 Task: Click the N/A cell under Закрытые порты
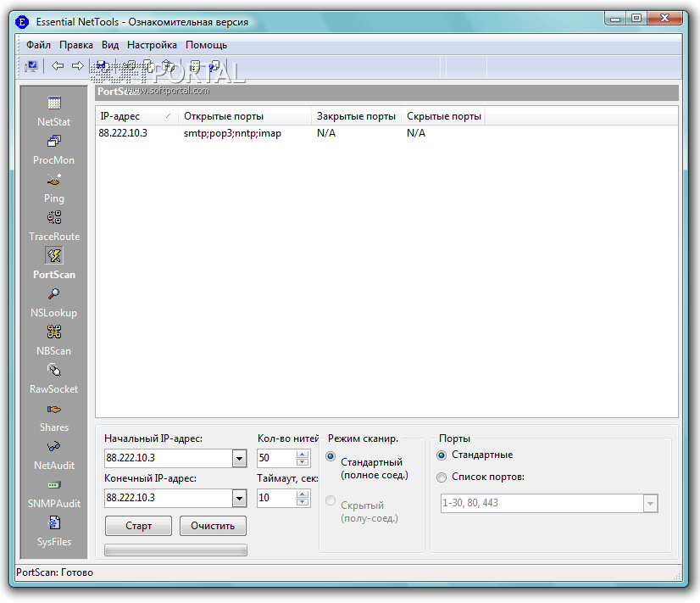click(326, 133)
